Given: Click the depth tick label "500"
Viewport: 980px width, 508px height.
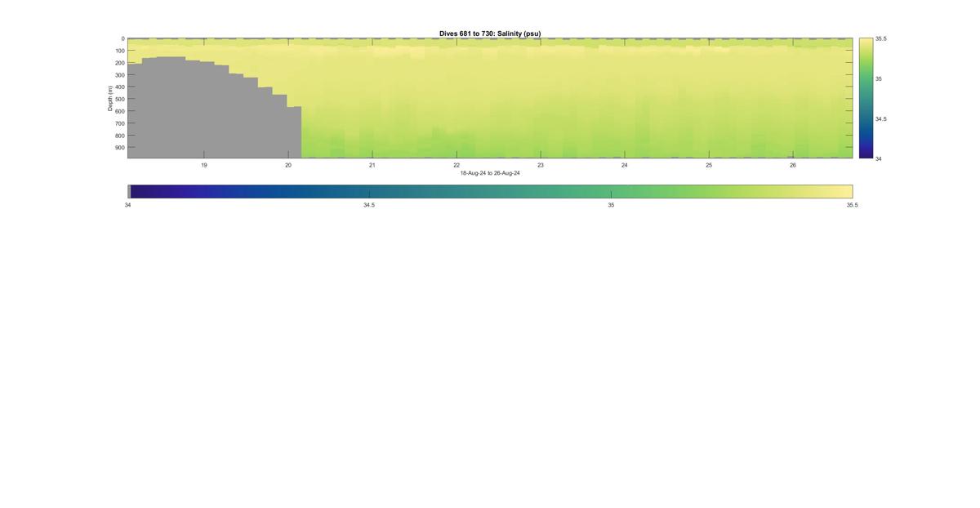Looking at the screenshot, I should [x=120, y=100].
